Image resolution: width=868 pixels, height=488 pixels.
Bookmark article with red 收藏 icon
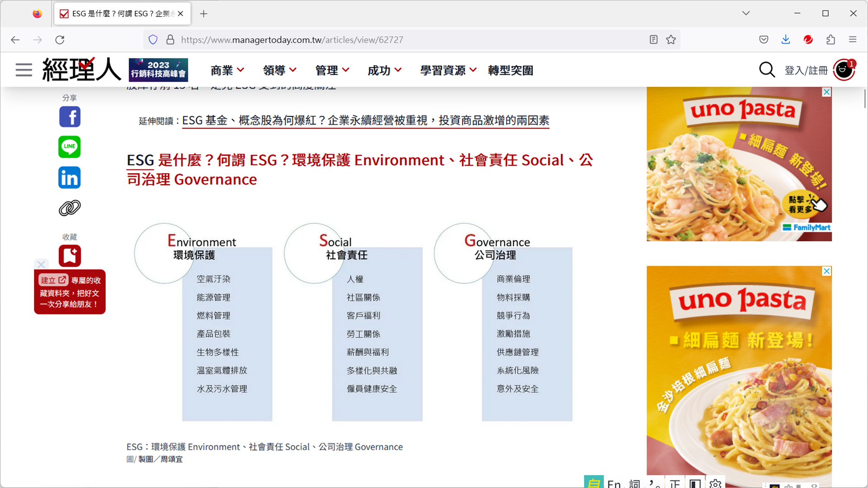coord(70,256)
